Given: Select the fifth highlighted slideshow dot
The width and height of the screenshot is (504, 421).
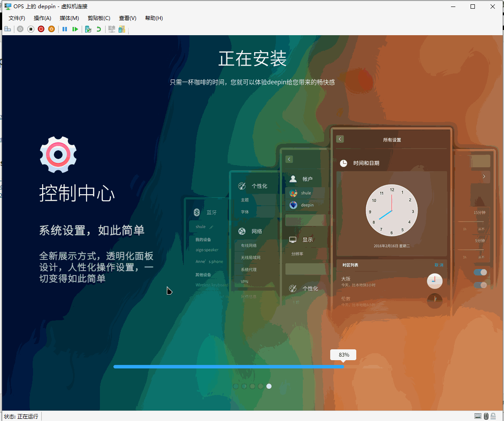Looking at the screenshot, I should pos(269,386).
